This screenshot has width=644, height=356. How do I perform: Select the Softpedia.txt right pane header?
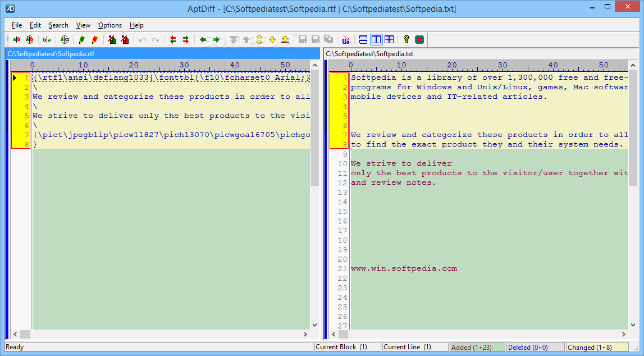click(481, 54)
